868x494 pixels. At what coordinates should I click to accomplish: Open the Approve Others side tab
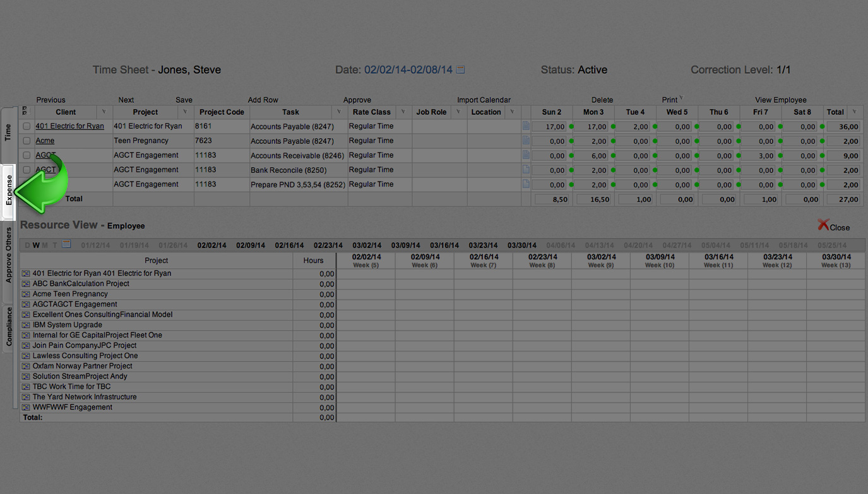(x=9, y=255)
